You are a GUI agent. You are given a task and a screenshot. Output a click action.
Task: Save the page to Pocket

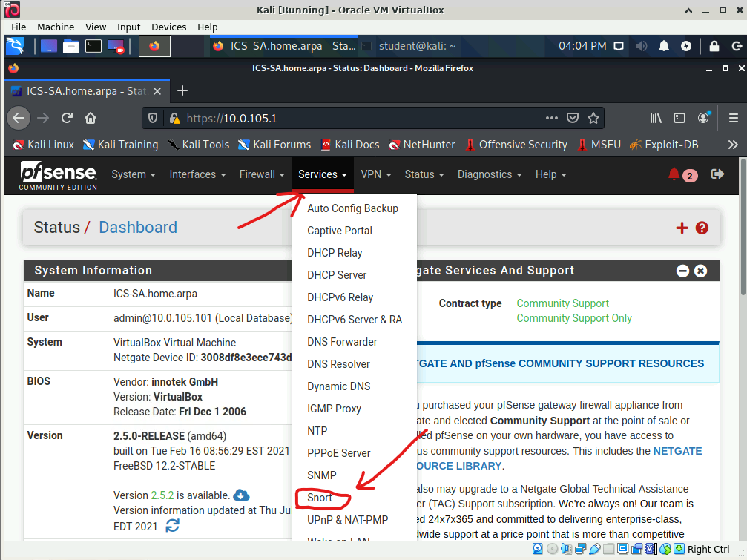tap(573, 118)
